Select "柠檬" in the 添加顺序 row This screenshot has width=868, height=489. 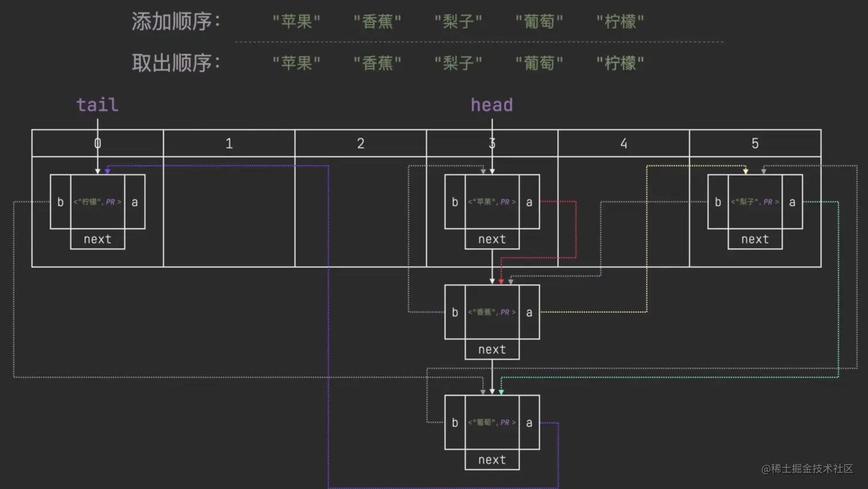coord(620,22)
